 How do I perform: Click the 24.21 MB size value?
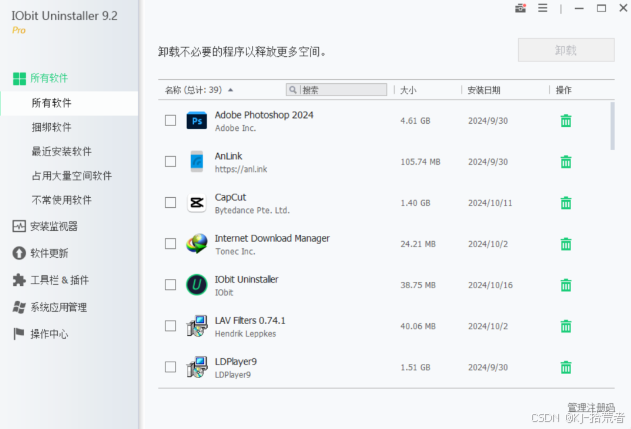(x=418, y=244)
